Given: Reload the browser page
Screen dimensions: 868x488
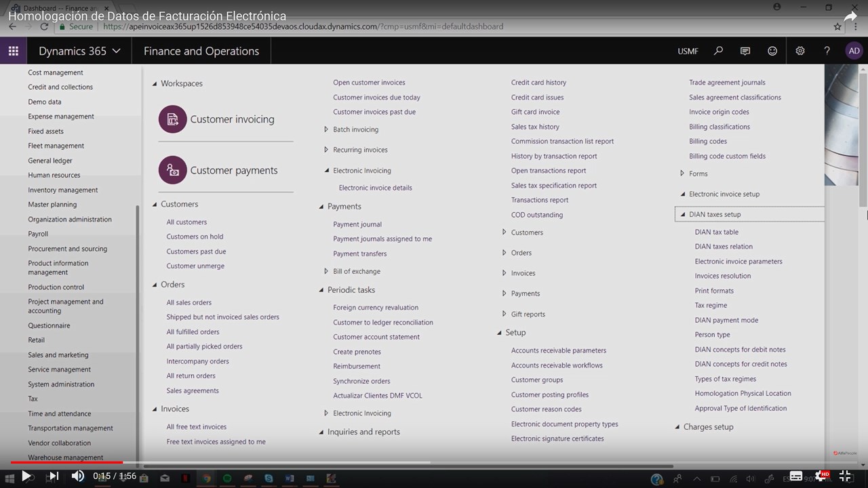Looking at the screenshot, I should pyautogui.click(x=45, y=26).
